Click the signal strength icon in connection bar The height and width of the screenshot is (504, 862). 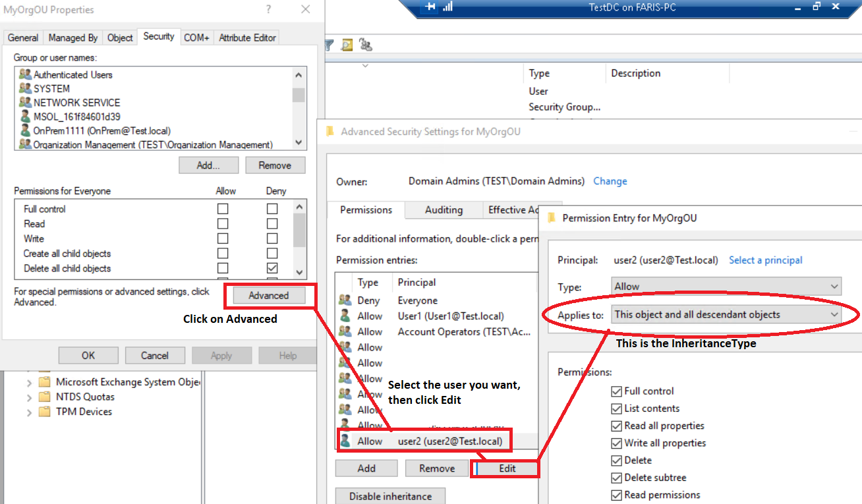coord(448,7)
